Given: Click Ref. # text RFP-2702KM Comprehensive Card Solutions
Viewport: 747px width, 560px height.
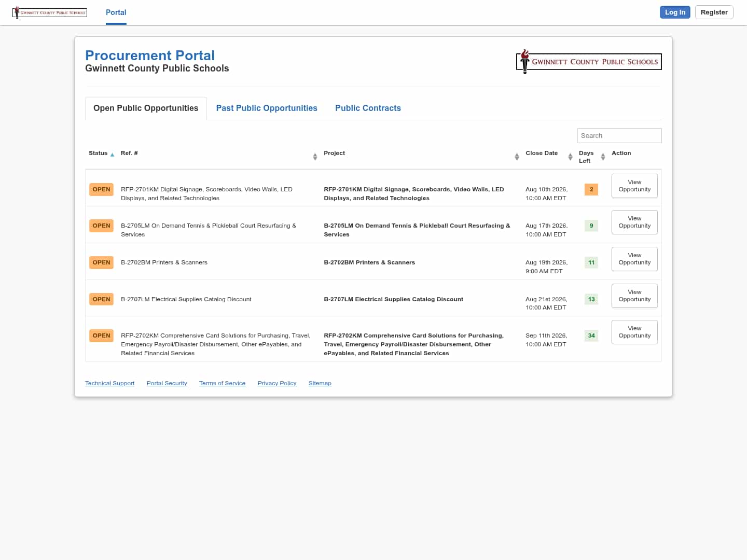Looking at the screenshot, I should point(216,344).
